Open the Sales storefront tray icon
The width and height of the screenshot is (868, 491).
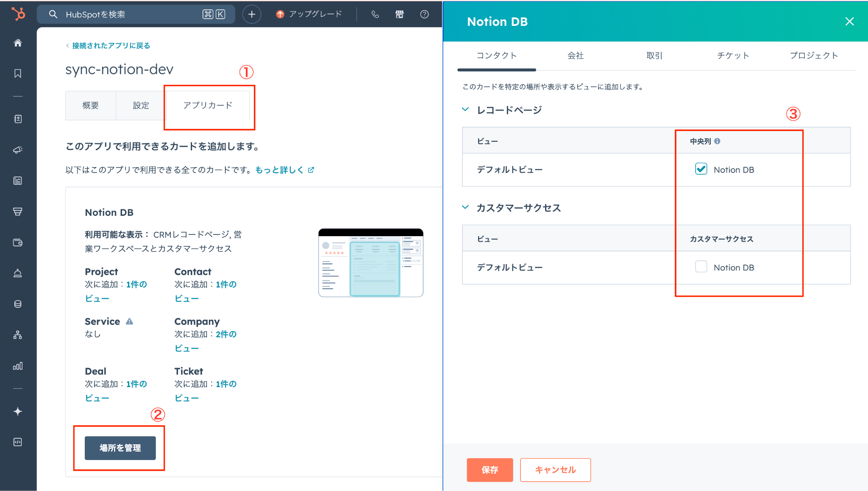[18, 212]
